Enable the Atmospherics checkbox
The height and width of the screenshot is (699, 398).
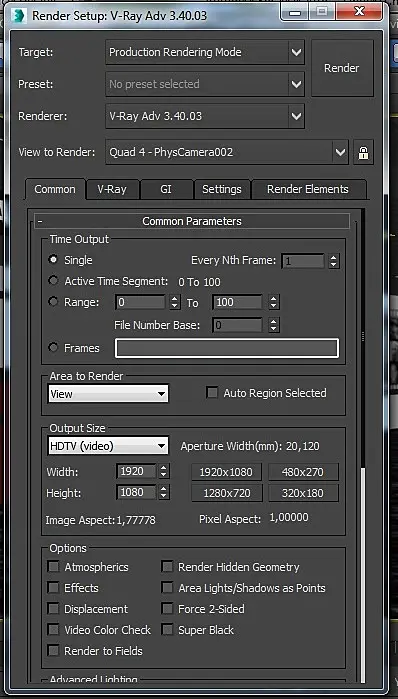click(53, 567)
